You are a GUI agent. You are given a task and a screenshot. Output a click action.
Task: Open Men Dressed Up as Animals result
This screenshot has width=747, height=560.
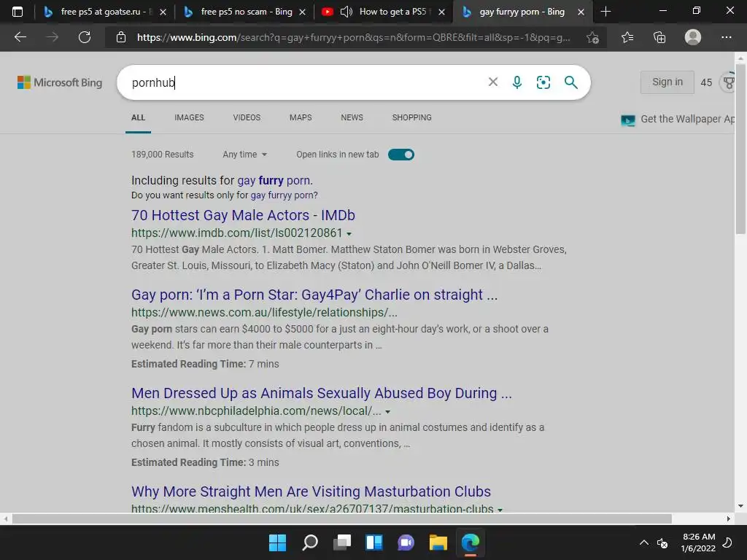point(322,393)
